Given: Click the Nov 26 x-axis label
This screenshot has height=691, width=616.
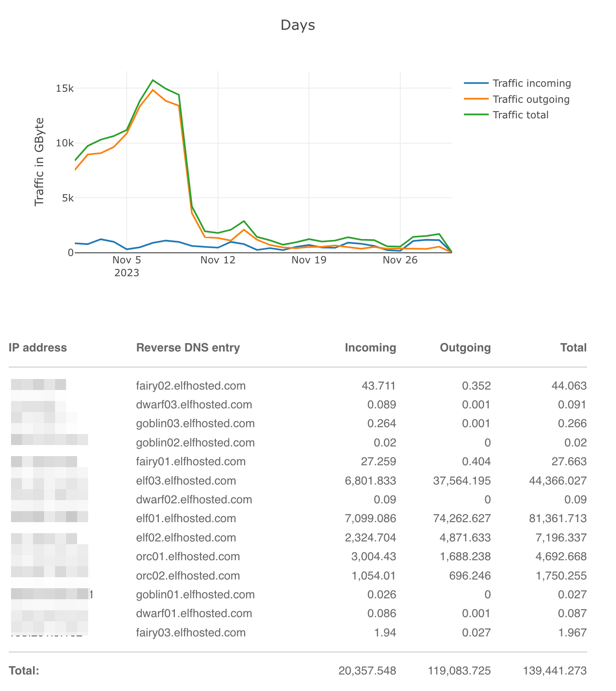Looking at the screenshot, I should coord(400,260).
